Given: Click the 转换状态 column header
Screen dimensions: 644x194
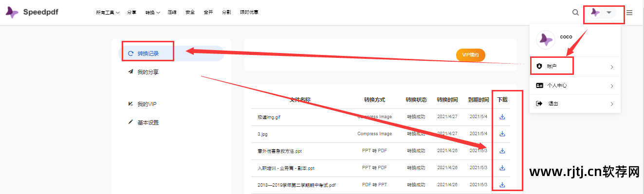Looking at the screenshot, I should coord(416,100).
